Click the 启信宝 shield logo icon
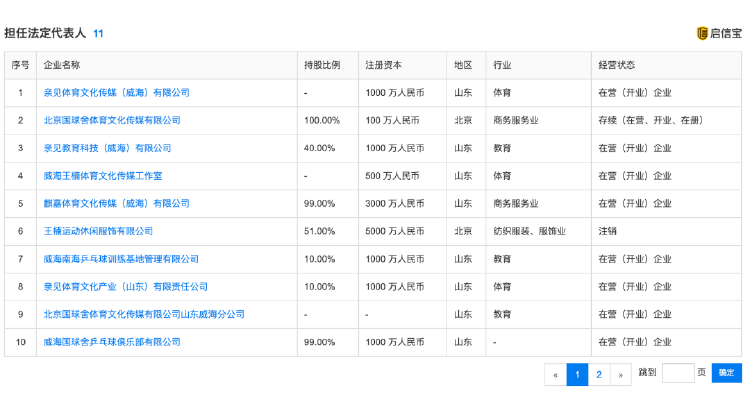The width and height of the screenshot is (750, 397). point(702,33)
